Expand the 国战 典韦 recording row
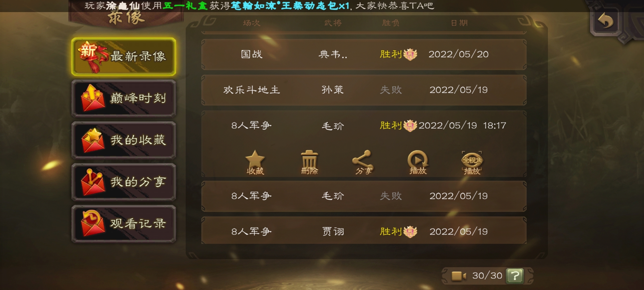The height and width of the screenshot is (290, 644). (x=364, y=55)
